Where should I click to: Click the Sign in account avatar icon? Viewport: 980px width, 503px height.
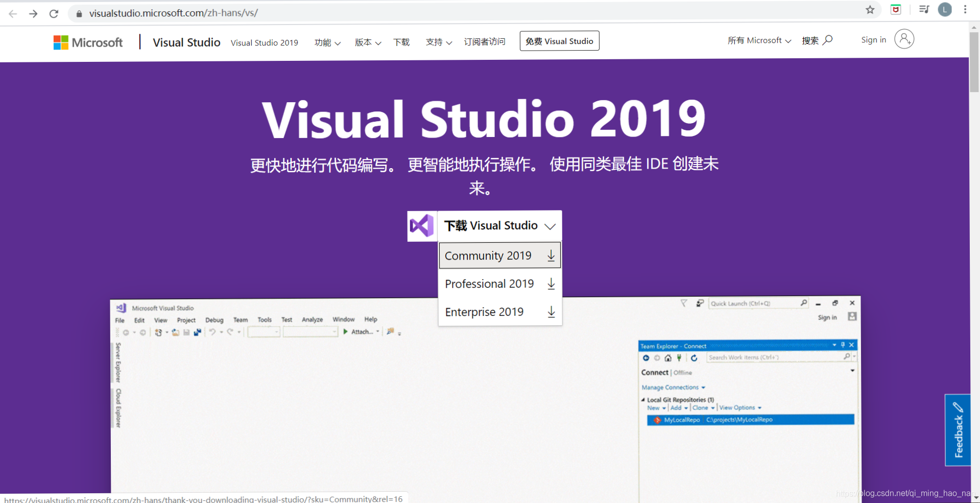point(904,39)
